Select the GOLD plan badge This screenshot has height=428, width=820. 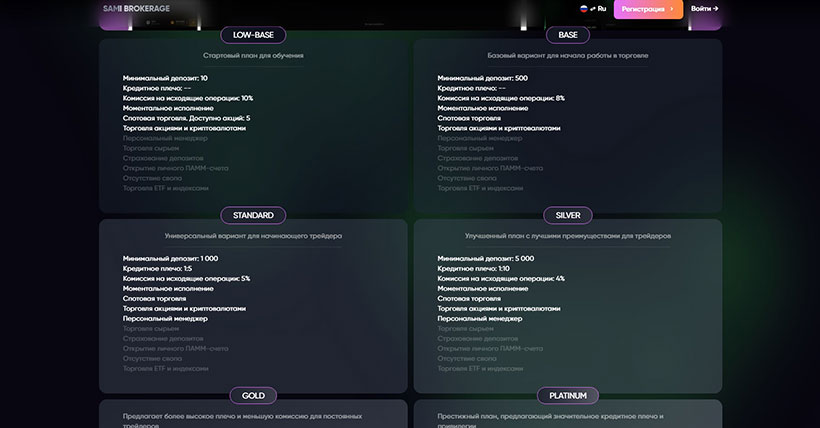[253, 395]
